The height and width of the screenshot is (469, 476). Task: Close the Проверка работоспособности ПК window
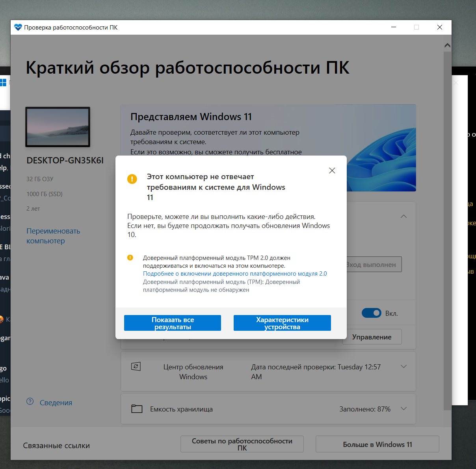[x=440, y=27]
